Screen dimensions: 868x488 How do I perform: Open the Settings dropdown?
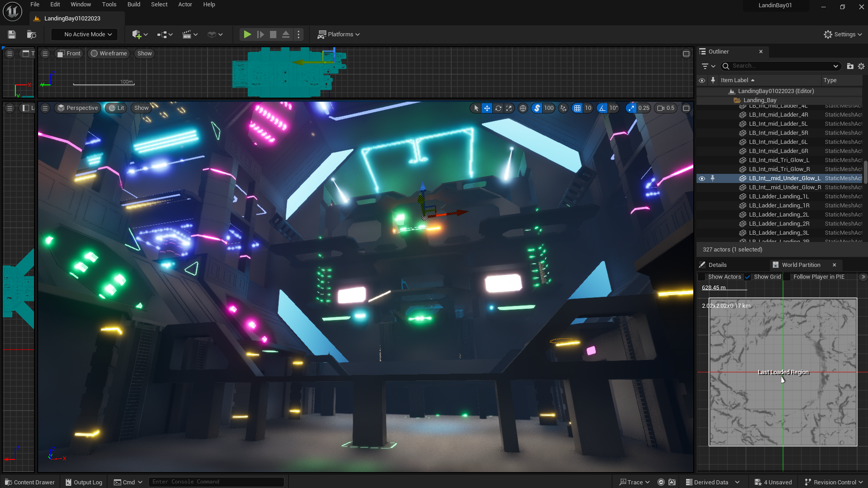(x=843, y=35)
